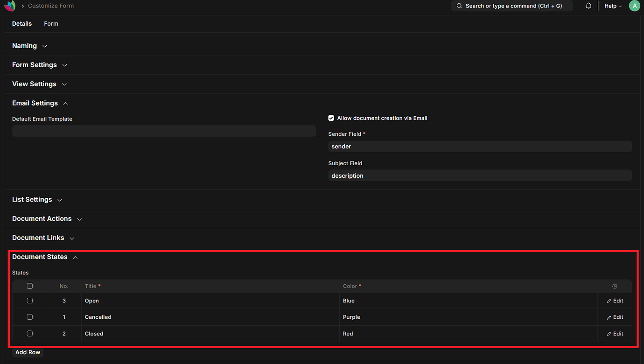Screen dimensions: 644x364
Task: Open the notification bell
Action: click(588, 6)
